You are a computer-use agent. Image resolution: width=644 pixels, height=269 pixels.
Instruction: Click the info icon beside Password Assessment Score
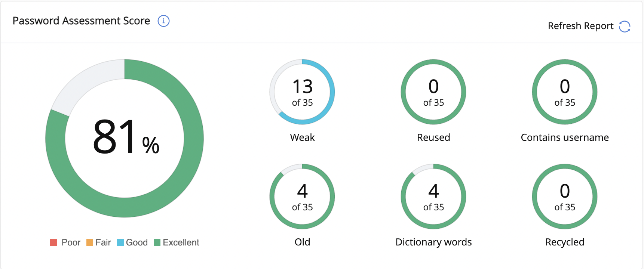pos(163,21)
